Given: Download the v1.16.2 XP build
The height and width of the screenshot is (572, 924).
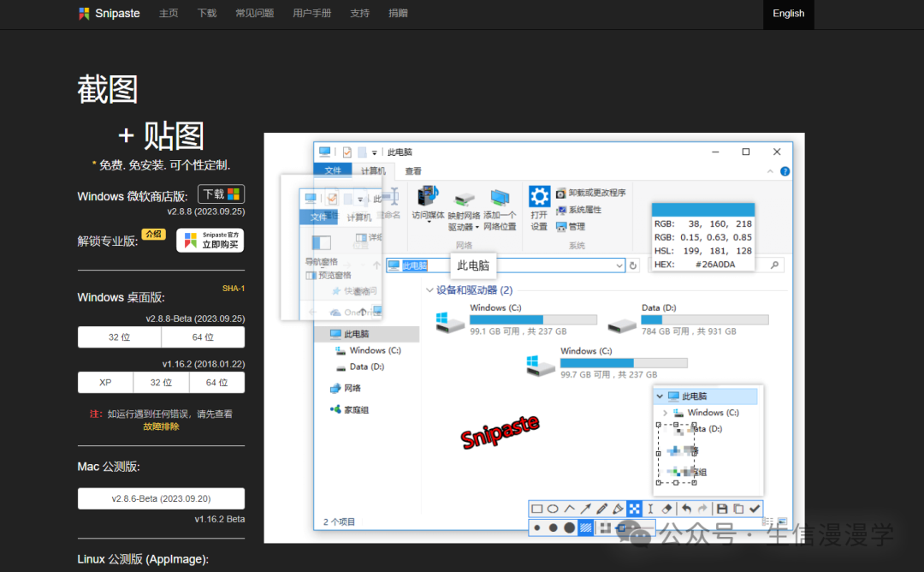Looking at the screenshot, I should point(105,383).
